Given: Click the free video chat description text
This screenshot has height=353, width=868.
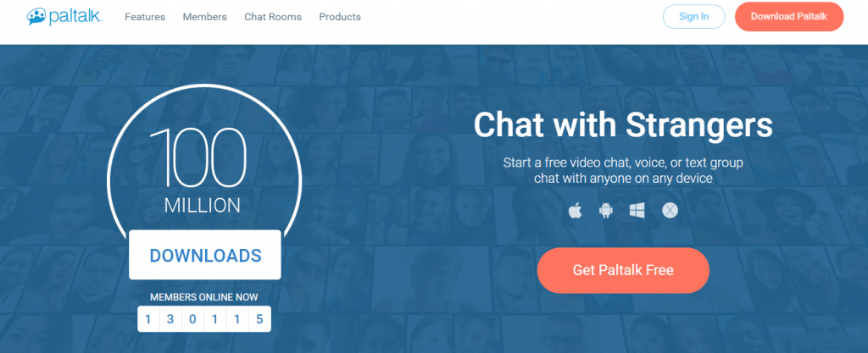Looking at the screenshot, I should tap(623, 170).
